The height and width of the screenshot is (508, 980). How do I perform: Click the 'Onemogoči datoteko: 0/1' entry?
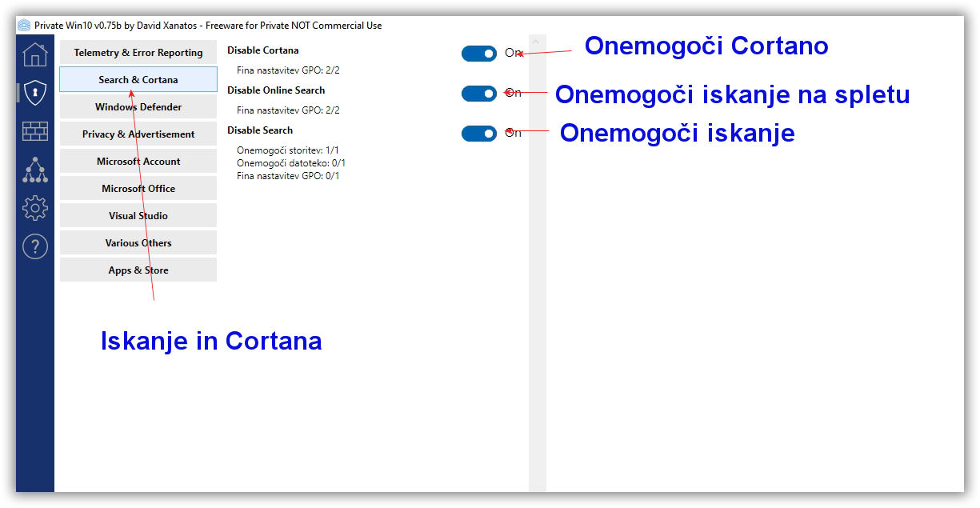pos(291,163)
